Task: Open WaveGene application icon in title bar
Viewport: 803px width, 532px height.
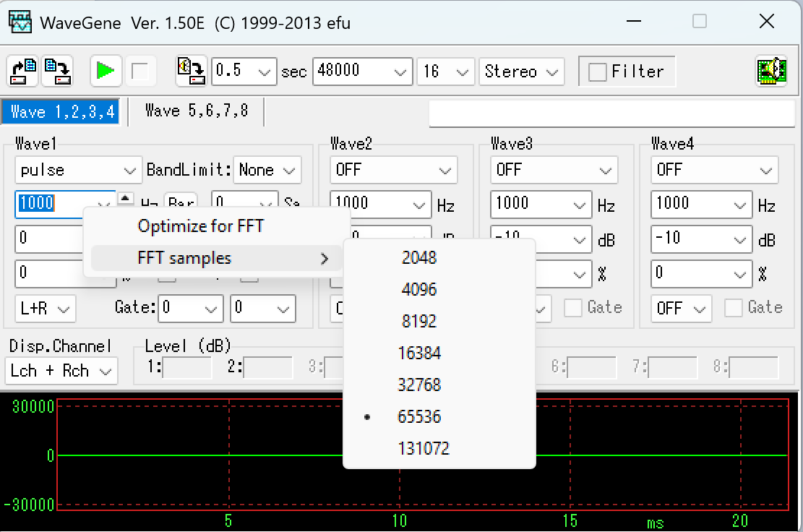Action: tap(20, 22)
